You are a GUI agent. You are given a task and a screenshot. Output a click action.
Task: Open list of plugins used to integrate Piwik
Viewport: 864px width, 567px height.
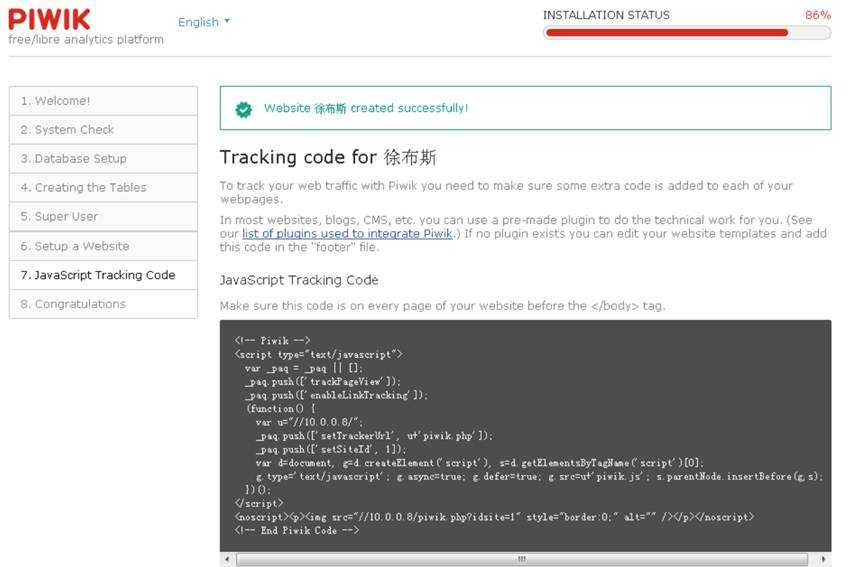347,234
